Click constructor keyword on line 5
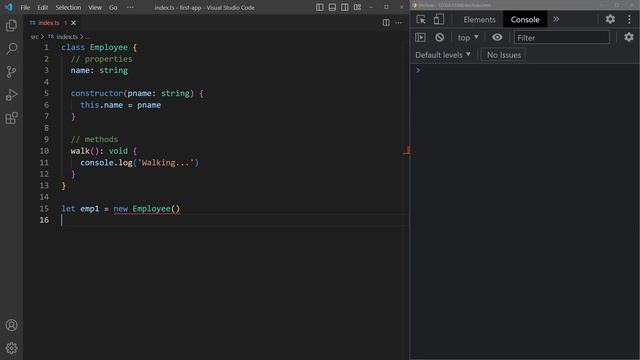Image resolution: width=640 pixels, height=360 pixels. [97, 93]
